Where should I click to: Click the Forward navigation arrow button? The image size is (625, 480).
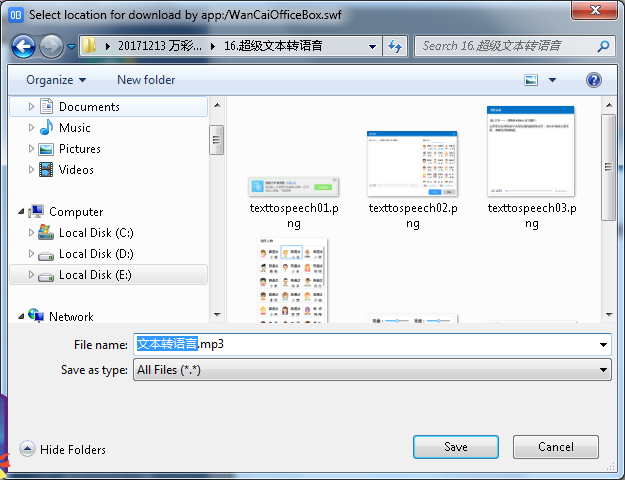tap(51, 46)
